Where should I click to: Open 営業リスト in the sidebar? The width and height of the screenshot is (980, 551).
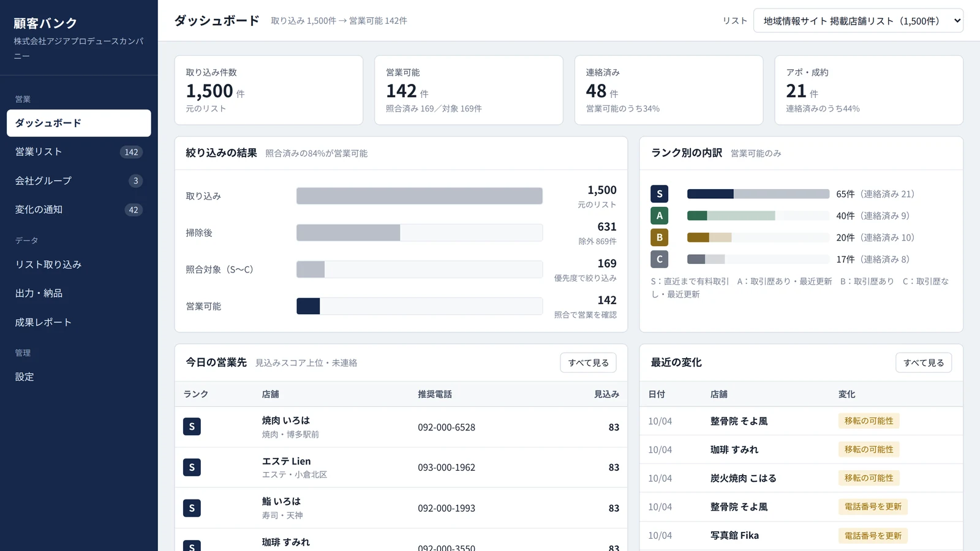coord(79,152)
